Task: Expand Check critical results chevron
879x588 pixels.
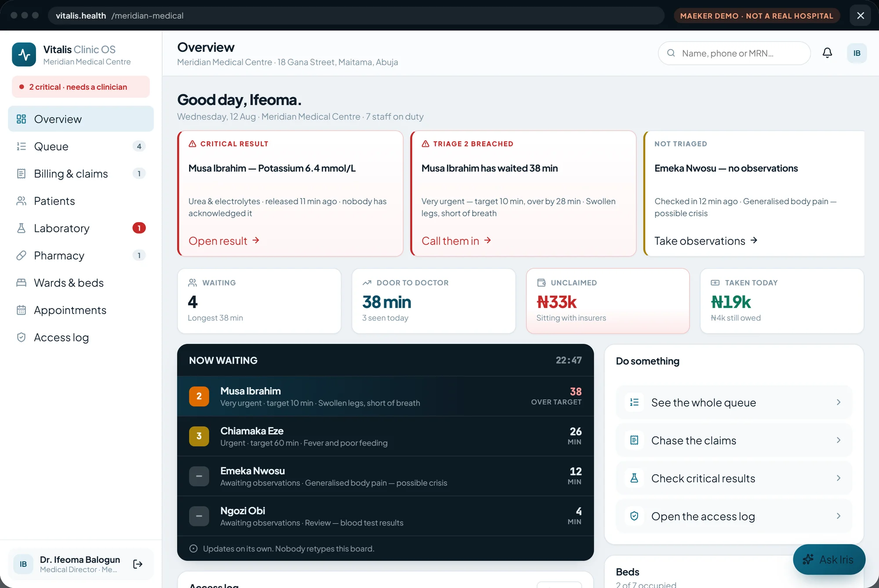Action: (838, 478)
